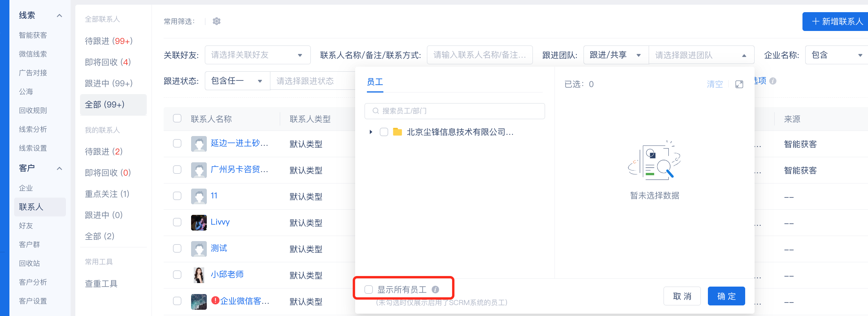Image resolution: width=868 pixels, height=316 pixels.
Task: Open 微信线索 in the sidebar
Action: coord(33,54)
